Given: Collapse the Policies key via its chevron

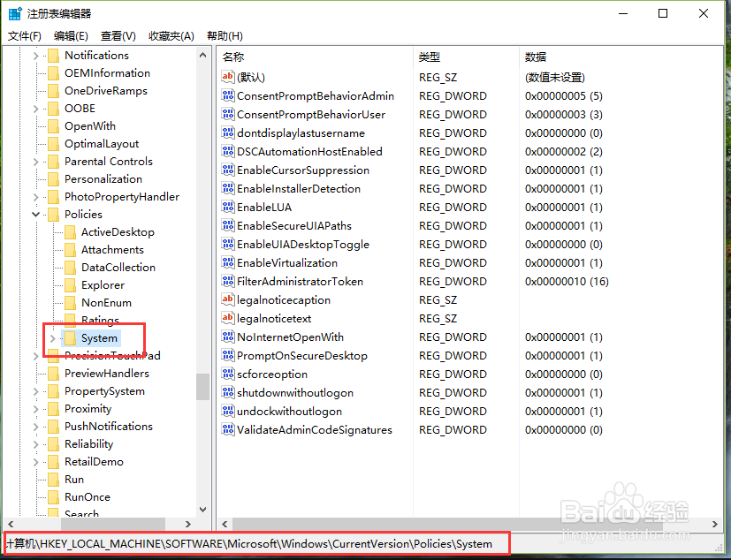Looking at the screenshot, I should point(36,214).
